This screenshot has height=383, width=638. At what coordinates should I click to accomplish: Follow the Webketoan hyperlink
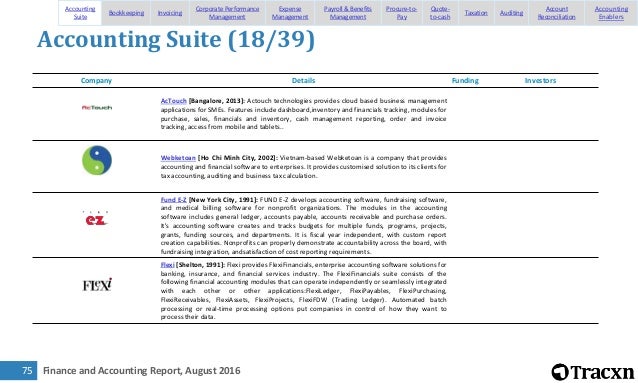pyautogui.click(x=178, y=158)
